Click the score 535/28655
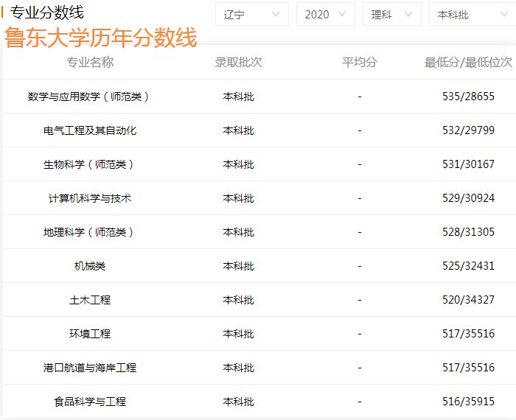Image resolution: width=516 pixels, height=420 pixels. click(468, 97)
